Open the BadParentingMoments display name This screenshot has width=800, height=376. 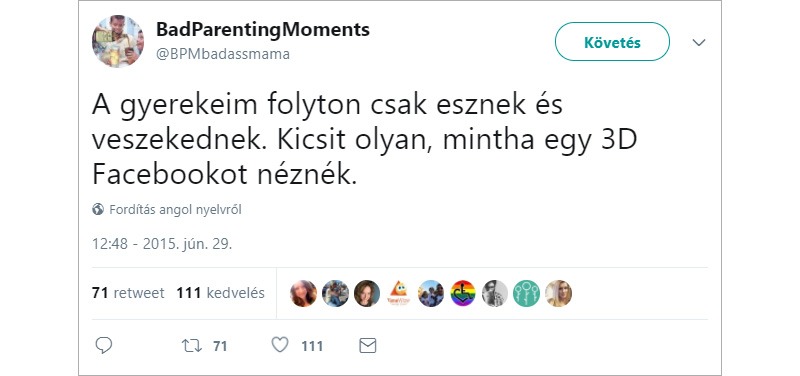(263, 30)
